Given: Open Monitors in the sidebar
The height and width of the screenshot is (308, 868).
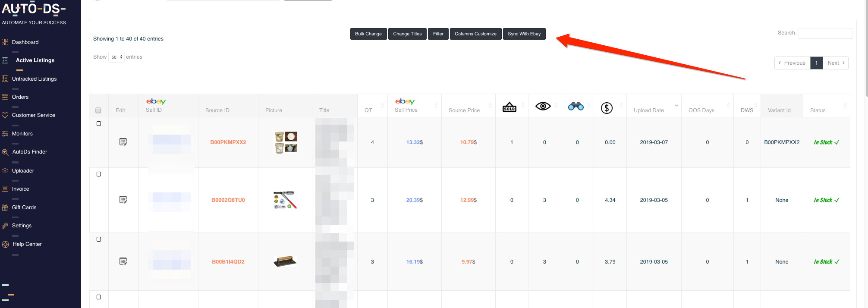Looking at the screenshot, I should click(22, 134).
